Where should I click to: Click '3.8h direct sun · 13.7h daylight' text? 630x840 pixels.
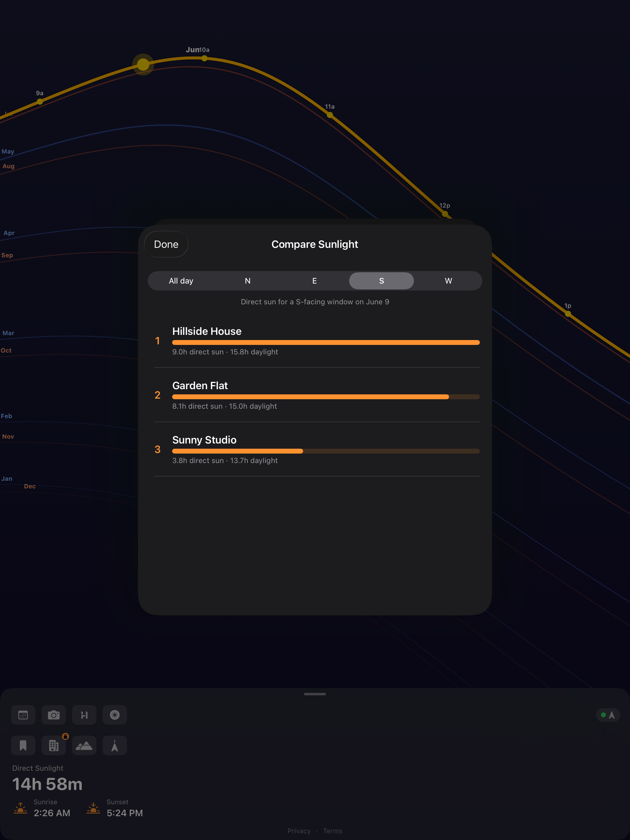click(225, 461)
